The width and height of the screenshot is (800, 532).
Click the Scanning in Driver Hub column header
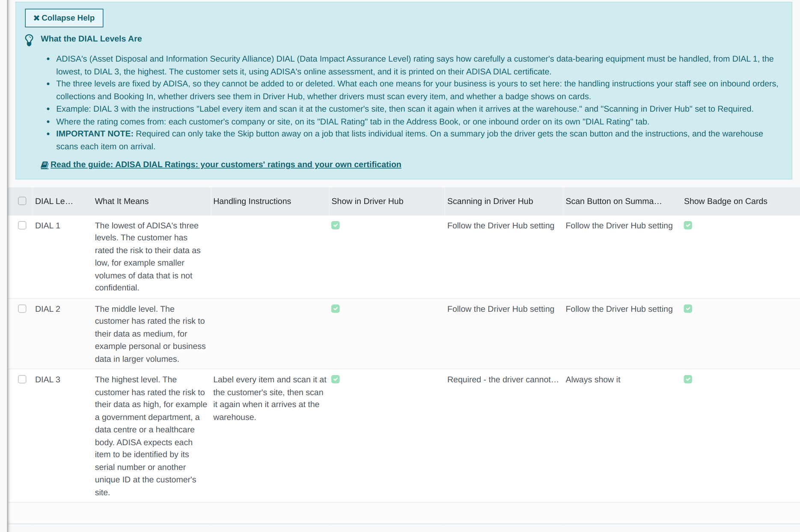(490, 201)
